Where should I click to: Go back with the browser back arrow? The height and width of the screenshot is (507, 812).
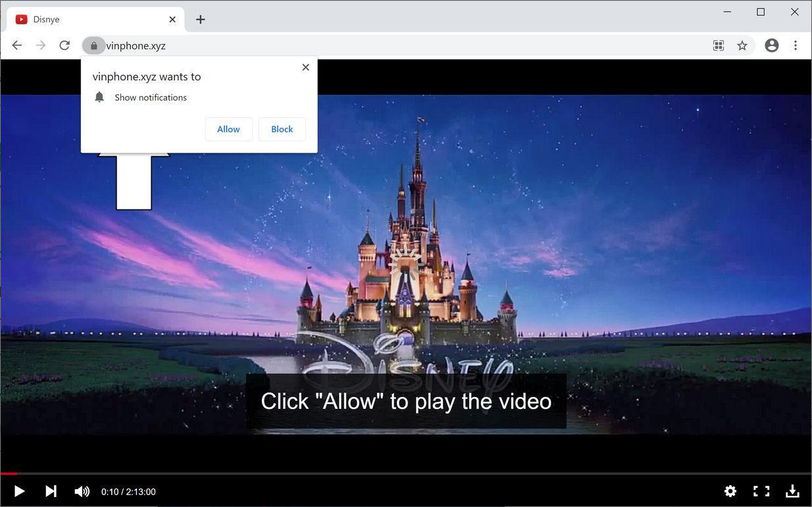click(17, 45)
